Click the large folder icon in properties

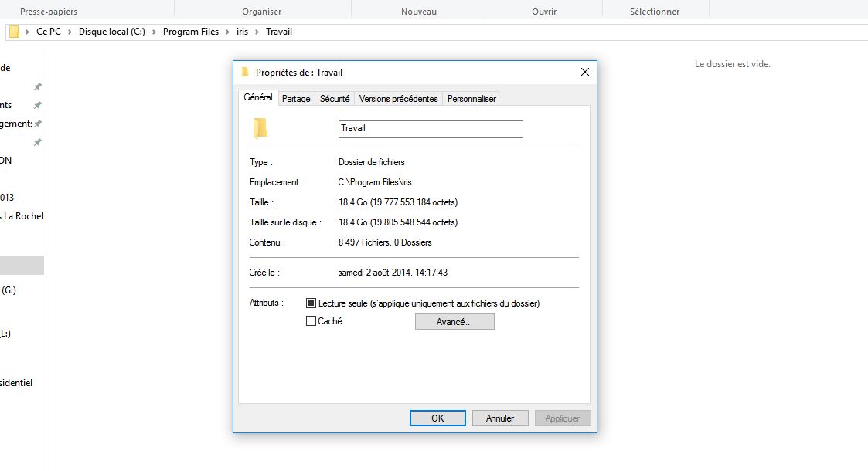[260, 128]
